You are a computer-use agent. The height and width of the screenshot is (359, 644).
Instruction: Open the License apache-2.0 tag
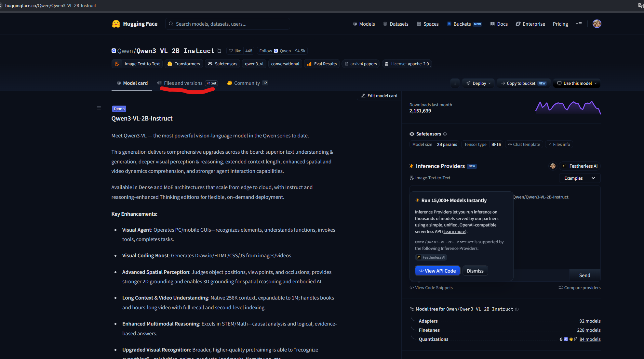point(407,64)
